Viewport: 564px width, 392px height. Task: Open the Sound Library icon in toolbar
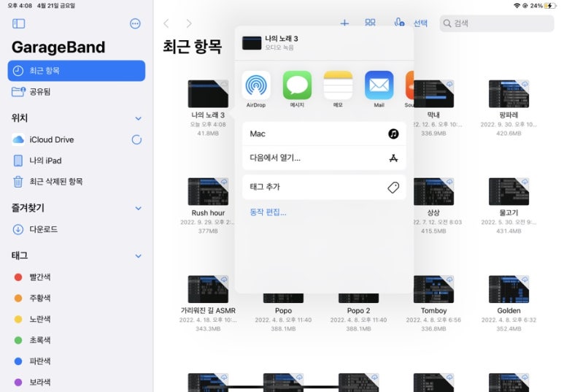[399, 23]
